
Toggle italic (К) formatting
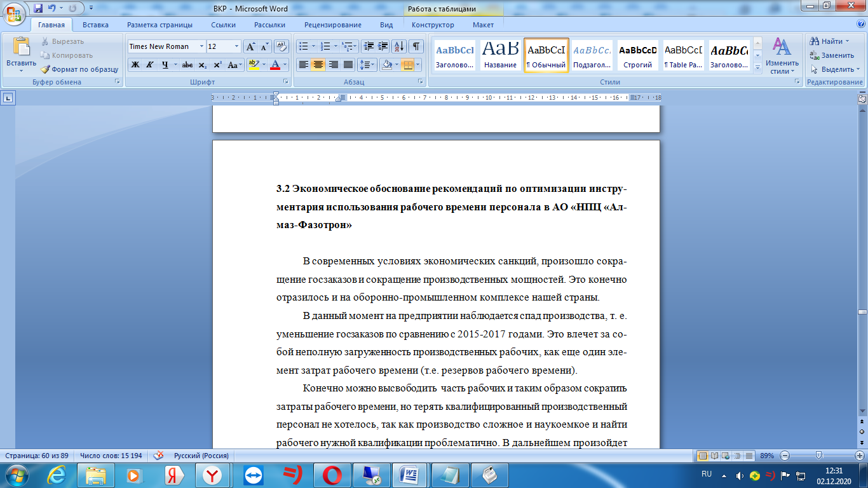click(x=150, y=65)
